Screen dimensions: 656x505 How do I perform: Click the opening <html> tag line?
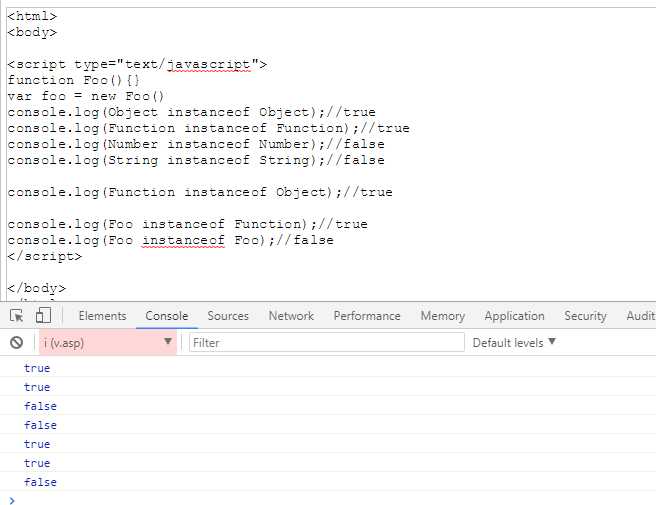point(32,16)
